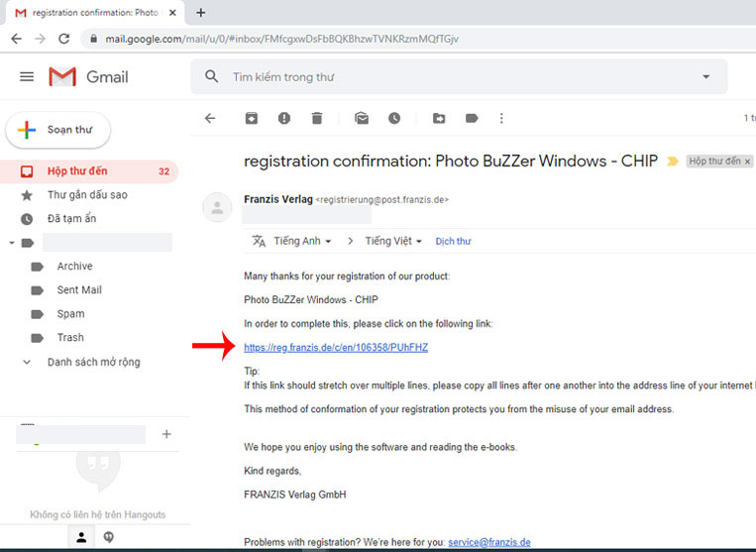756x552 pixels.
Task: Open the 'Move to' folder icon
Action: [439, 118]
